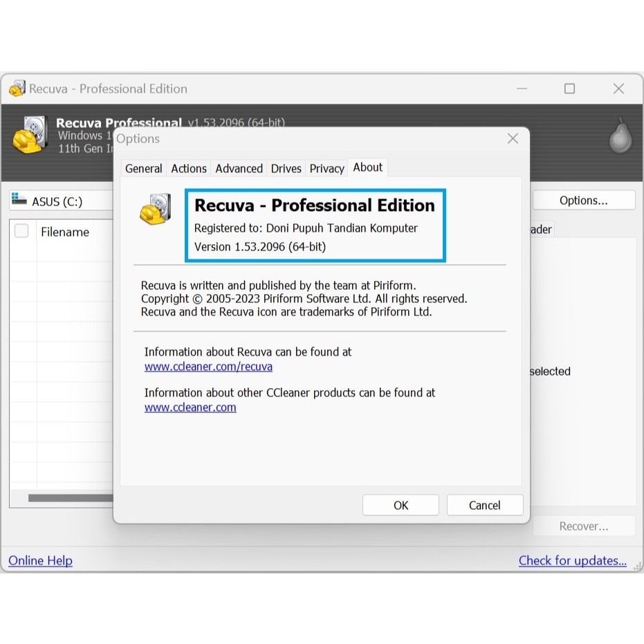Click the Recuva hard hat icon in About dialog
The width and height of the screenshot is (644, 644).
155,209
